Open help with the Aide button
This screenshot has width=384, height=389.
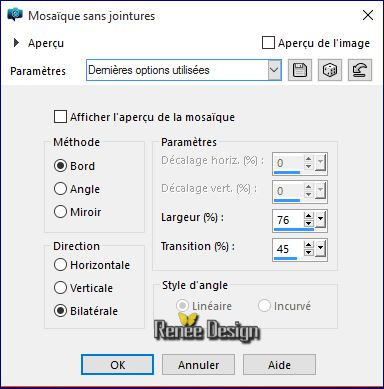tap(279, 365)
